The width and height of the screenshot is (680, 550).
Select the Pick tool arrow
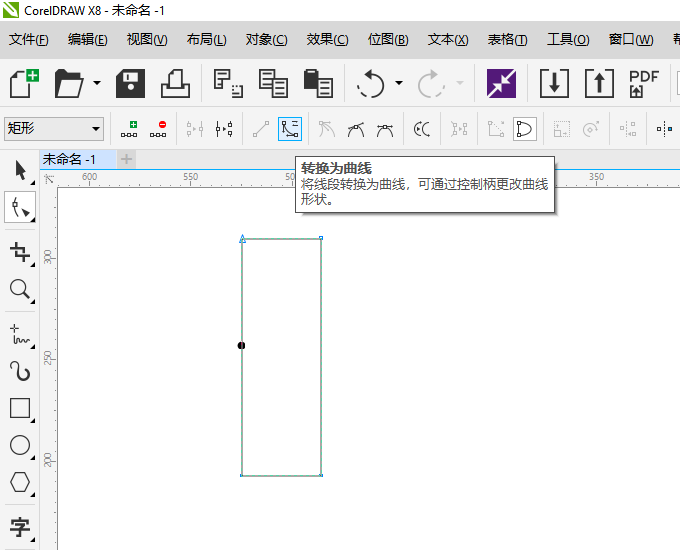tap(20, 170)
